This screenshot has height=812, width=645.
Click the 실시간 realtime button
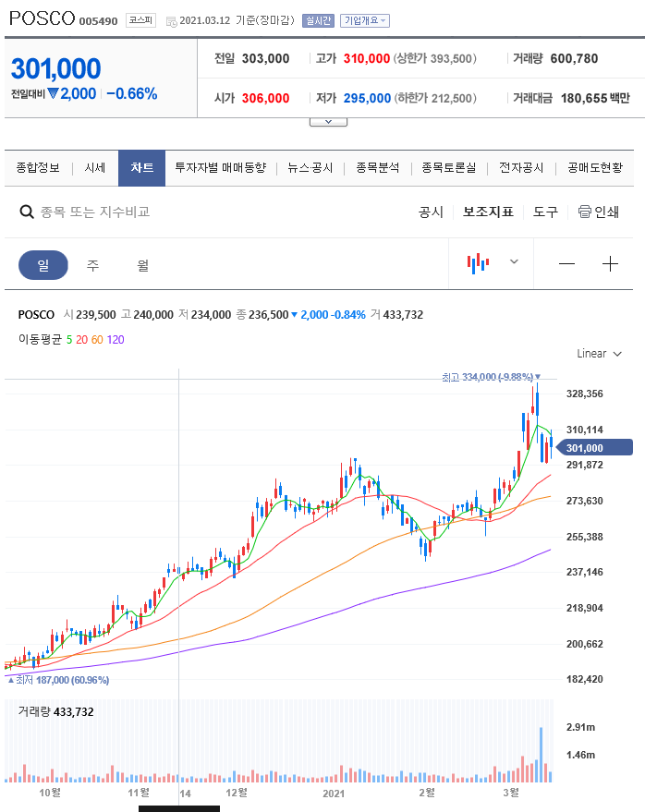pyautogui.click(x=318, y=20)
